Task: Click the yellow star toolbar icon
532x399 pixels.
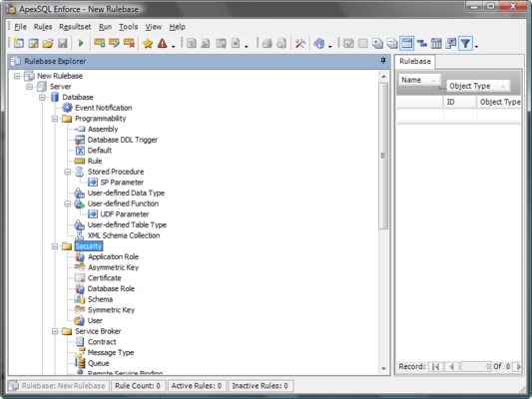Action: coord(148,44)
